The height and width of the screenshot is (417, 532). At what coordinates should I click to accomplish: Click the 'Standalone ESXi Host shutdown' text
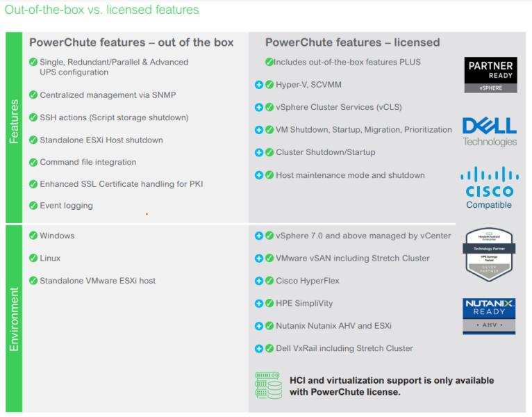click(101, 140)
